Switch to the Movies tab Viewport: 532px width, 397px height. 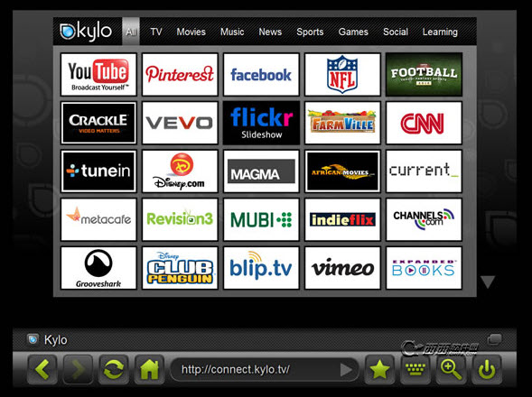pyautogui.click(x=191, y=32)
